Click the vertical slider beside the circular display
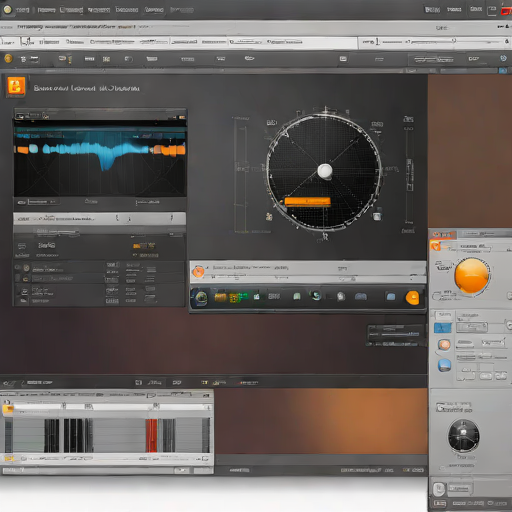512x512 pixels. tap(409, 175)
